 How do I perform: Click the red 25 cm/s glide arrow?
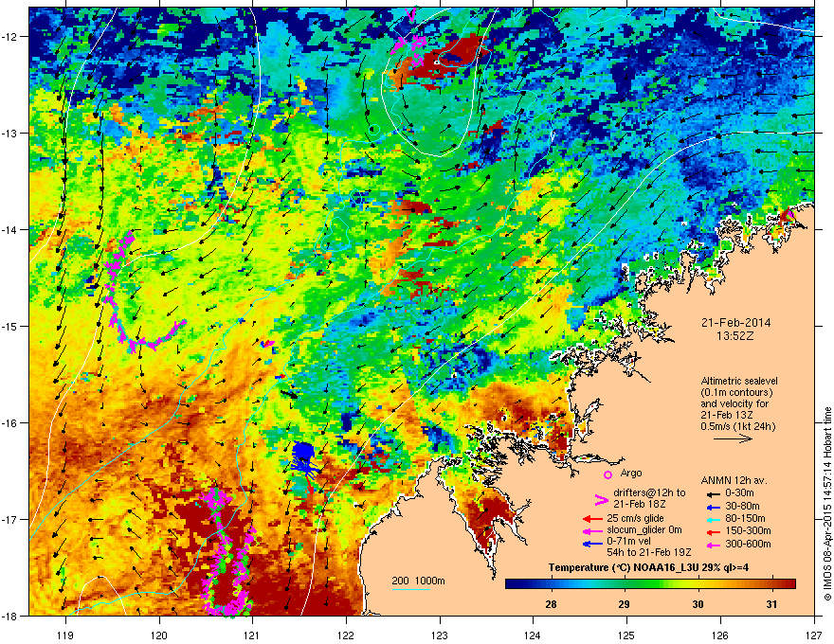(592, 519)
